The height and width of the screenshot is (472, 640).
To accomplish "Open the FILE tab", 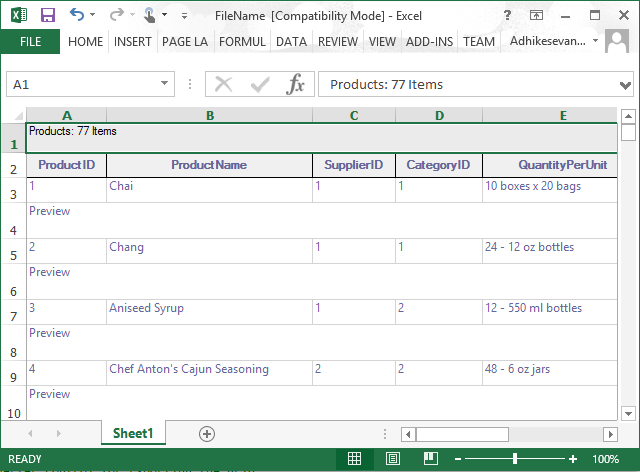I will pos(30,42).
